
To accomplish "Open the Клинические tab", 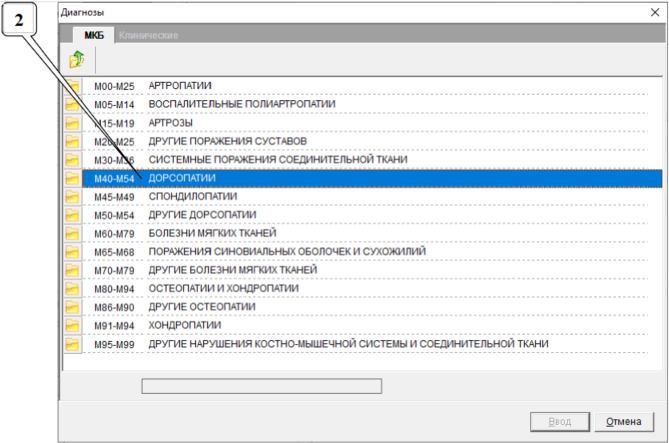I will tap(148, 36).
